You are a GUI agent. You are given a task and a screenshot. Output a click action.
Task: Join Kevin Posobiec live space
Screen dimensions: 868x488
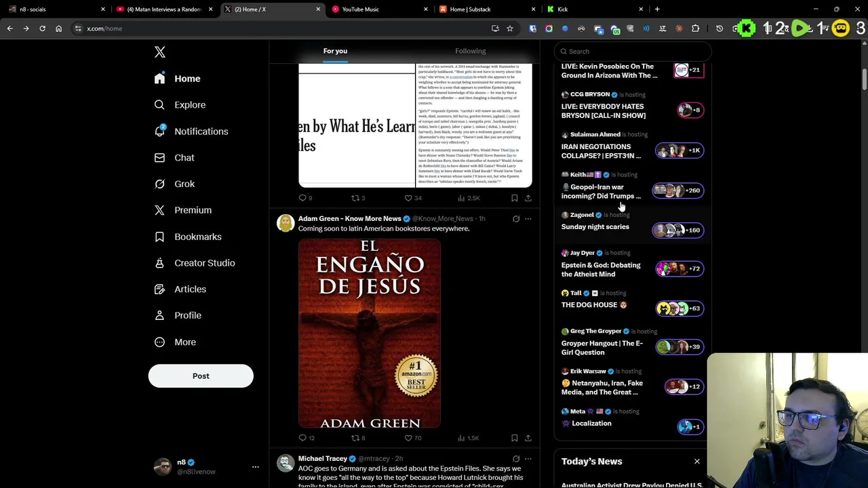pos(632,70)
